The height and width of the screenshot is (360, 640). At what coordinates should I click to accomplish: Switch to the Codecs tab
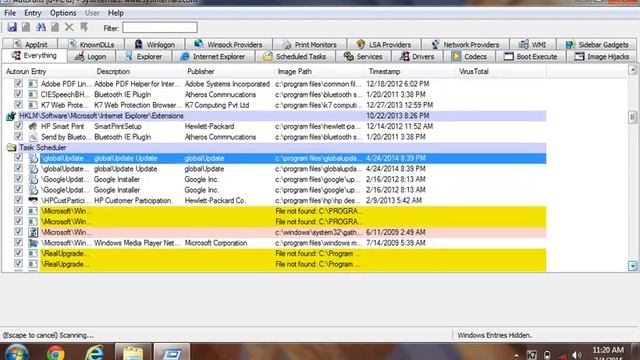(470, 56)
